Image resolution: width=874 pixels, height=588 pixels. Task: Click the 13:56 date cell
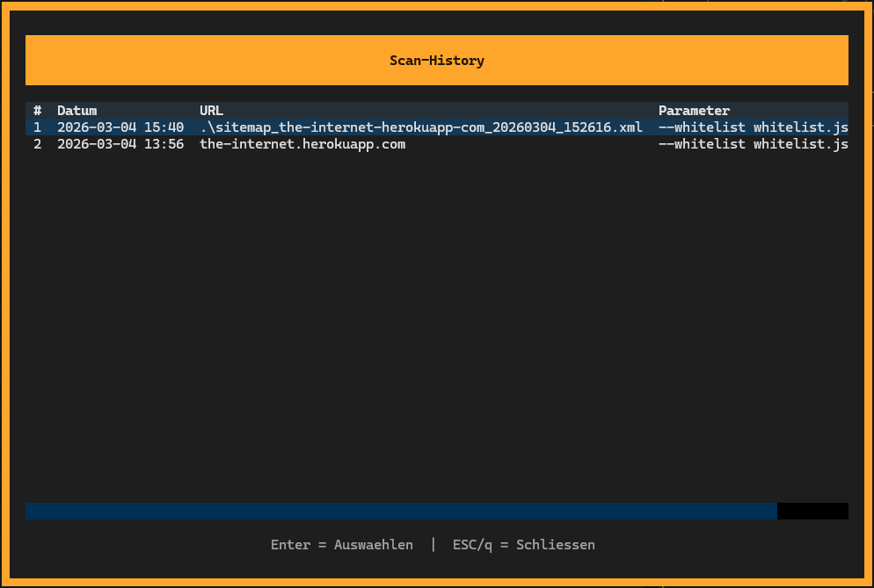click(x=120, y=144)
